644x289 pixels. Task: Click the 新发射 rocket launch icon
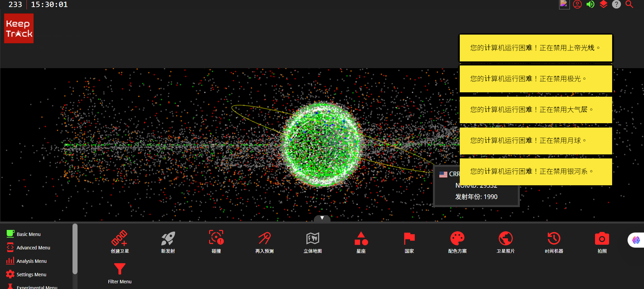(168, 241)
